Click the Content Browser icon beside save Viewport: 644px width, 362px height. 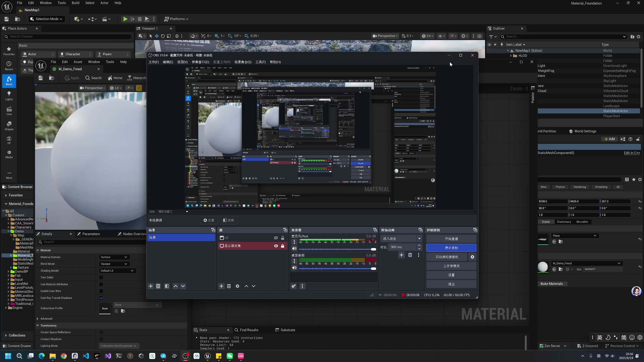coord(17,19)
